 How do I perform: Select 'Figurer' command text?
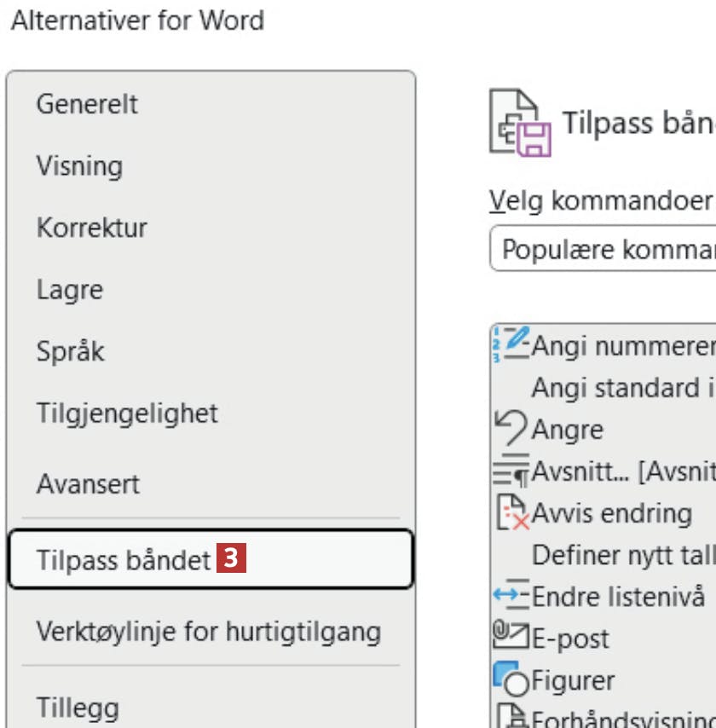pos(573,680)
